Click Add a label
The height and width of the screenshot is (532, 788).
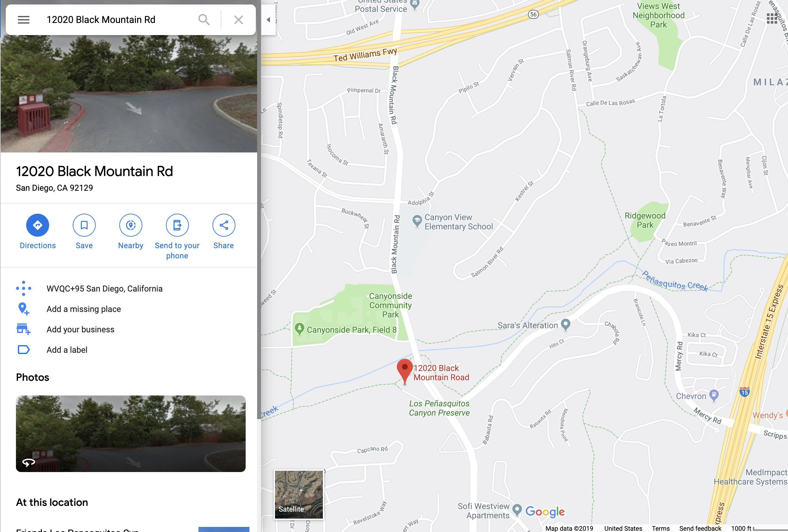67,350
